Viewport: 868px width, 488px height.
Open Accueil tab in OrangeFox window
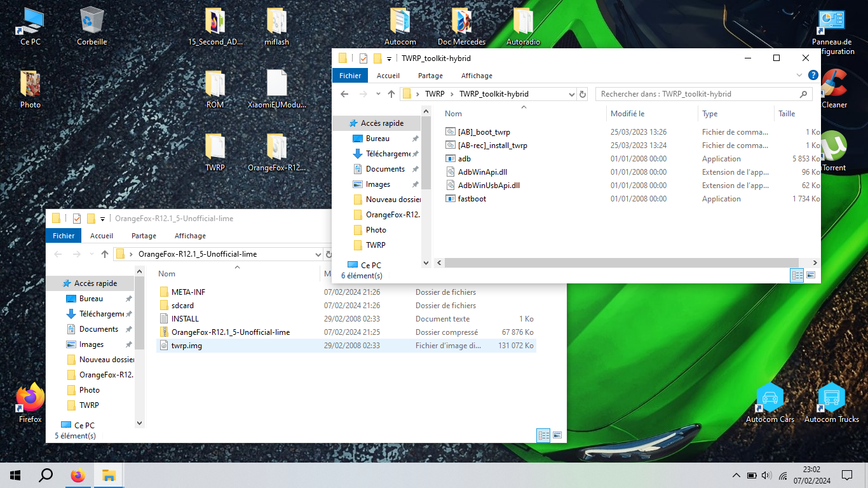tap(102, 236)
